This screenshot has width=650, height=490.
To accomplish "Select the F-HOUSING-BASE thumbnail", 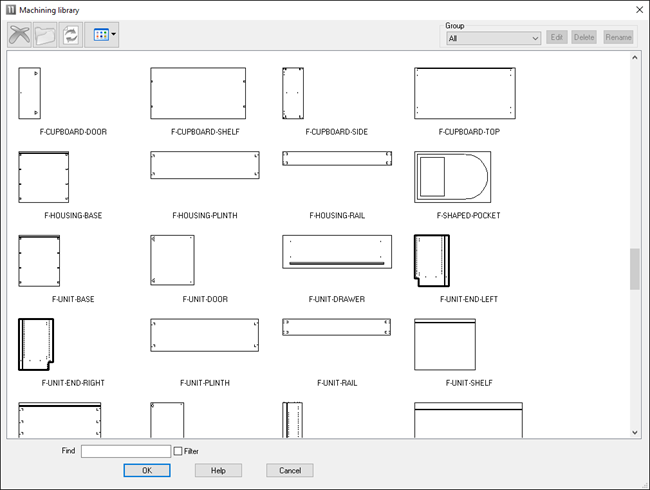I will coord(43,177).
